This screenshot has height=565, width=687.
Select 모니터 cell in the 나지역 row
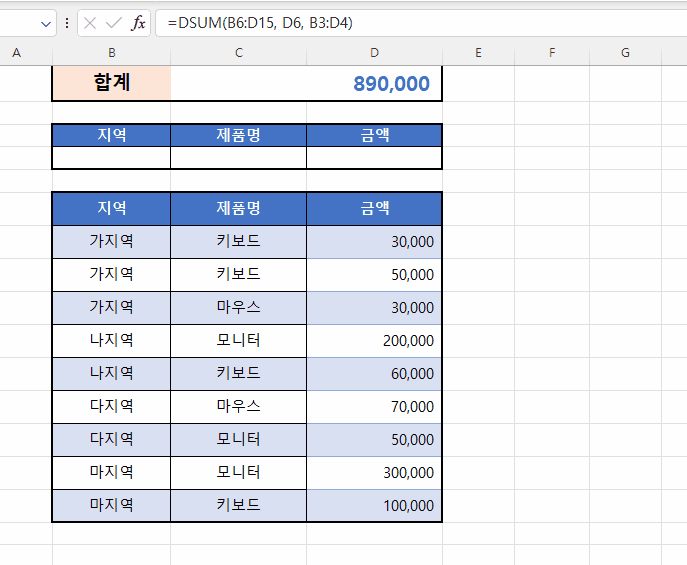[239, 341]
